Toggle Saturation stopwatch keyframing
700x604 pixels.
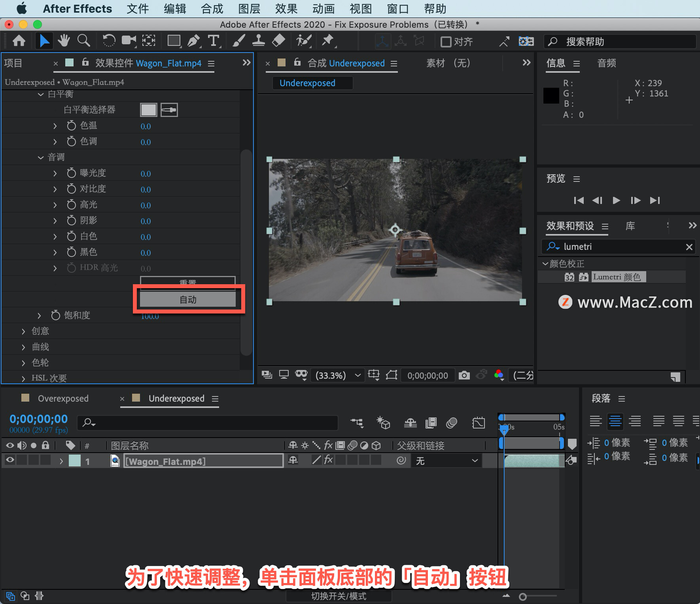(55, 315)
